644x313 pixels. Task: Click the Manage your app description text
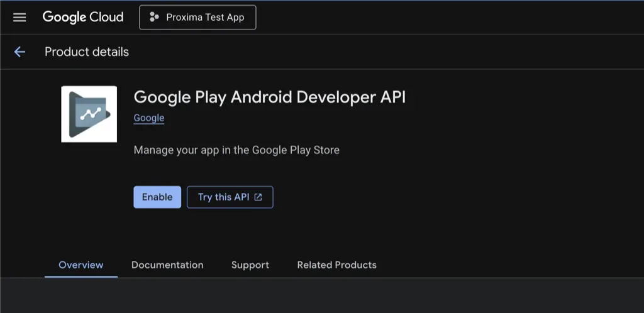[236, 150]
